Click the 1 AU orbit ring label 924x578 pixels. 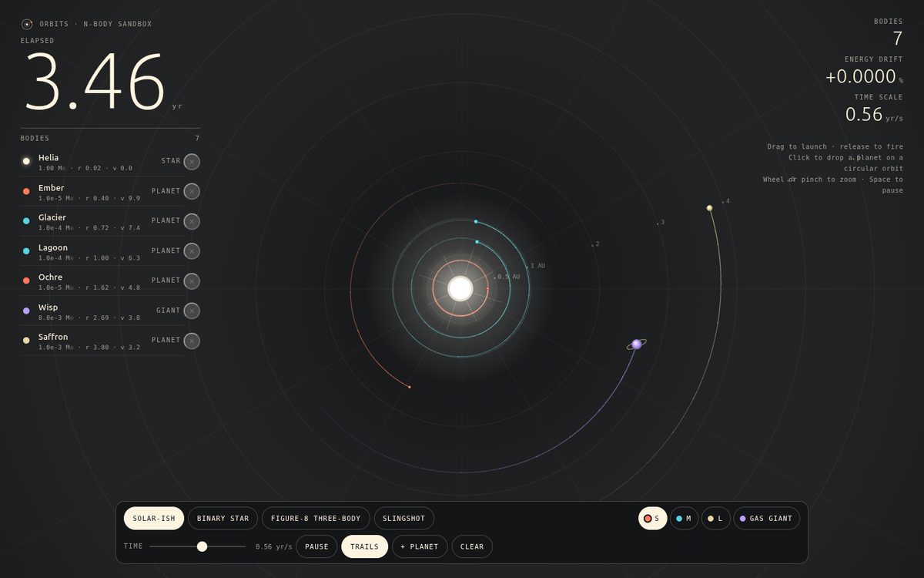click(x=537, y=266)
